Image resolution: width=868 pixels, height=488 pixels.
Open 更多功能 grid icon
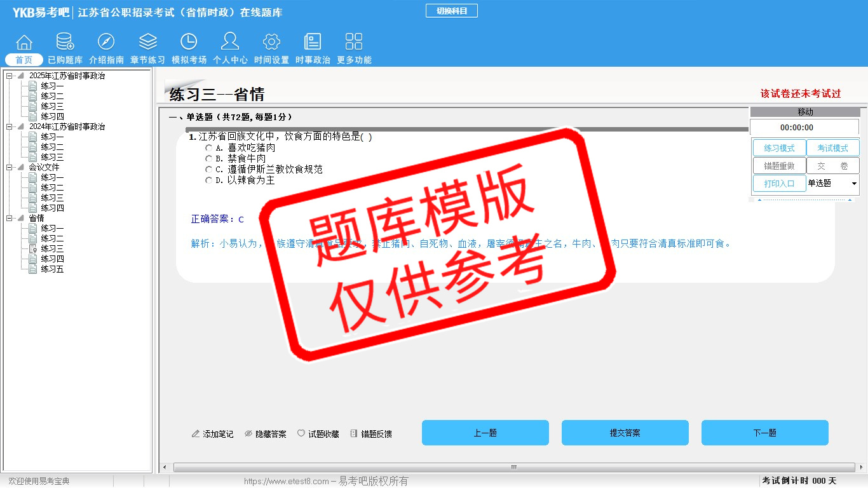(x=354, y=43)
